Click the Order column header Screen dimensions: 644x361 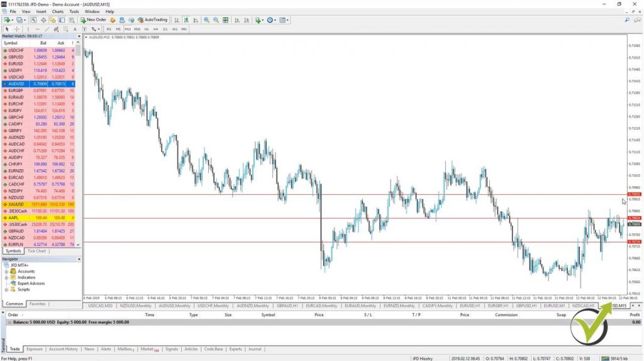(13, 314)
